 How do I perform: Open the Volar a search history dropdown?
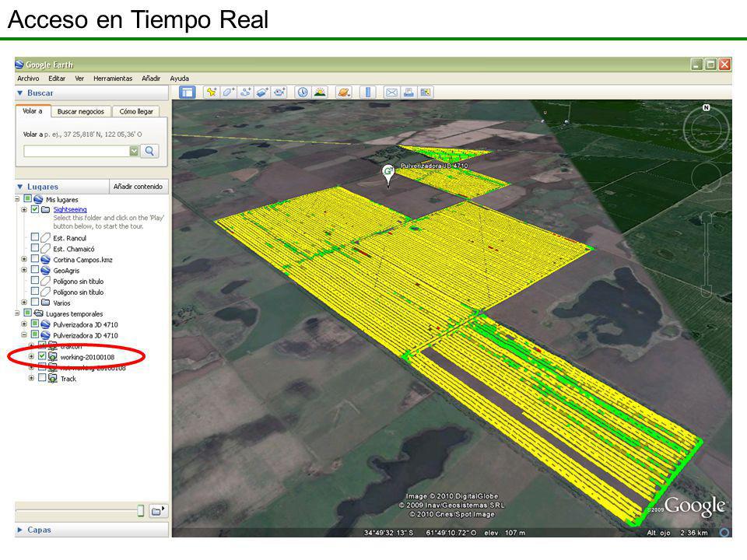[x=134, y=151]
